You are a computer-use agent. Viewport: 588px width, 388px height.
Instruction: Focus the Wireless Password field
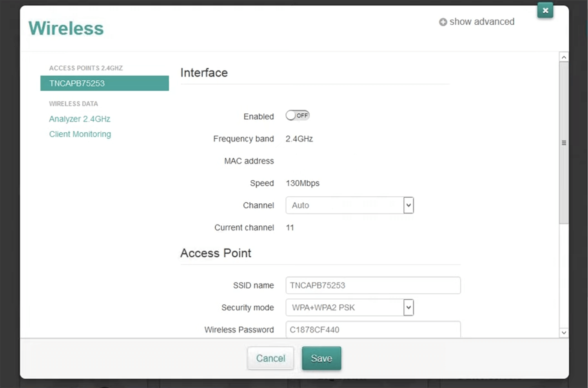[373, 330]
